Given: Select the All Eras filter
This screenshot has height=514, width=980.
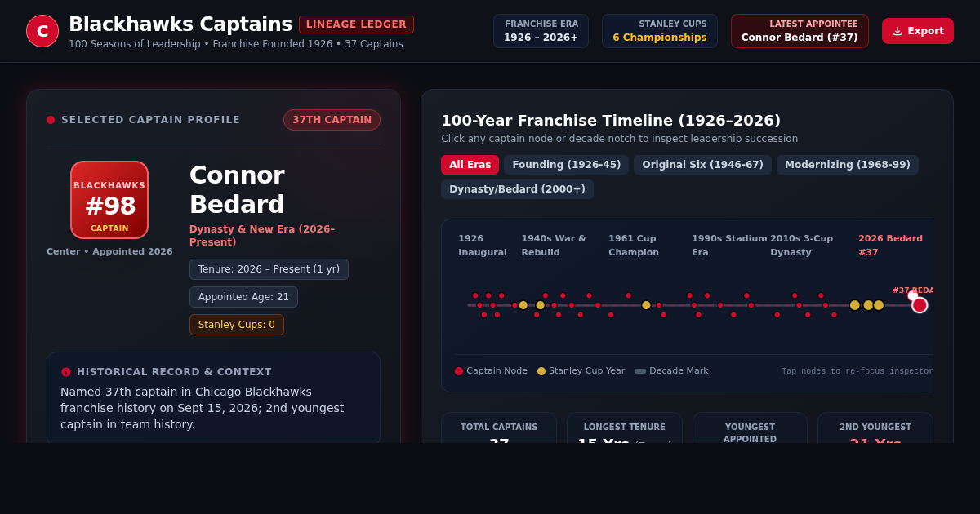Looking at the screenshot, I should (470, 165).
